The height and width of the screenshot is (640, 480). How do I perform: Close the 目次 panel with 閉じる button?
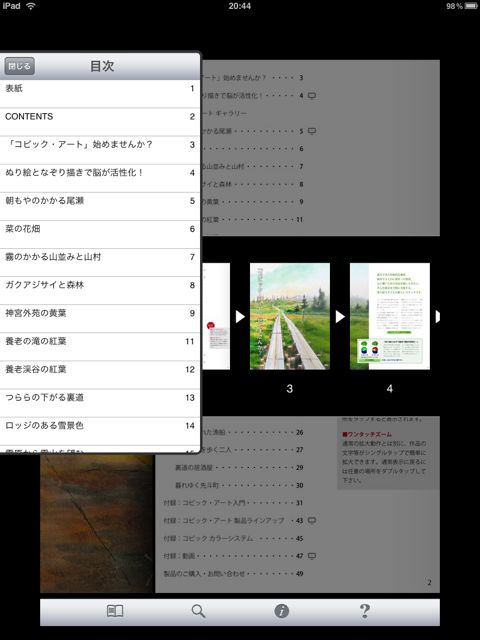(19, 66)
